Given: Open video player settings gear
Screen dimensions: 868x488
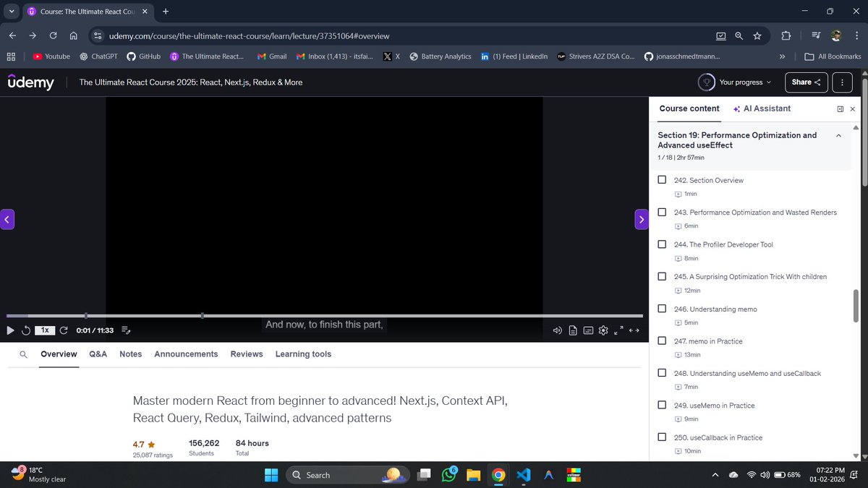Looking at the screenshot, I should (x=603, y=330).
